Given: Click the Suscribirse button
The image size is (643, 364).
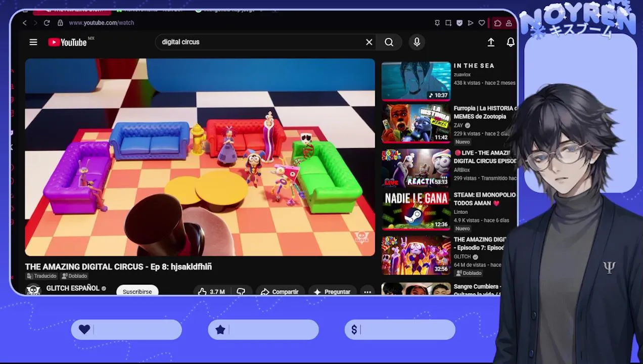Looking at the screenshot, I should click(137, 291).
